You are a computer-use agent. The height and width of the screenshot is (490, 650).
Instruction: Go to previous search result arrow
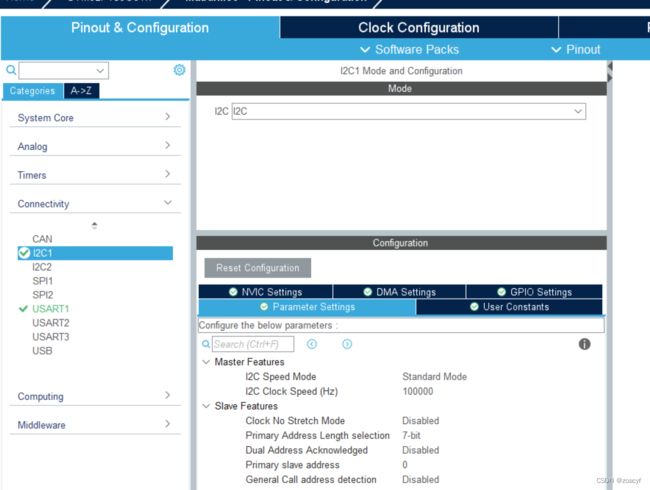pyautogui.click(x=312, y=344)
